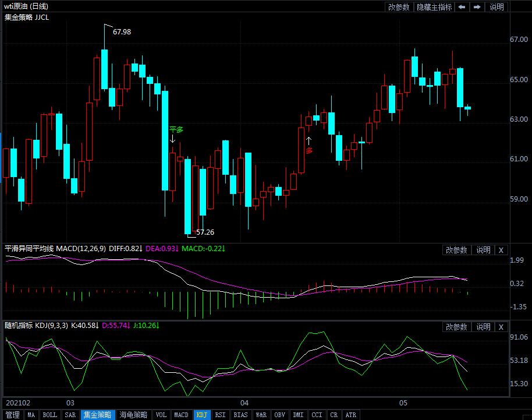Image resolution: width=532 pixels, height=420 pixels.
Task: Click the 平多 signal arrow on chart
Action: pyautogui.click(x=173, y=139)
